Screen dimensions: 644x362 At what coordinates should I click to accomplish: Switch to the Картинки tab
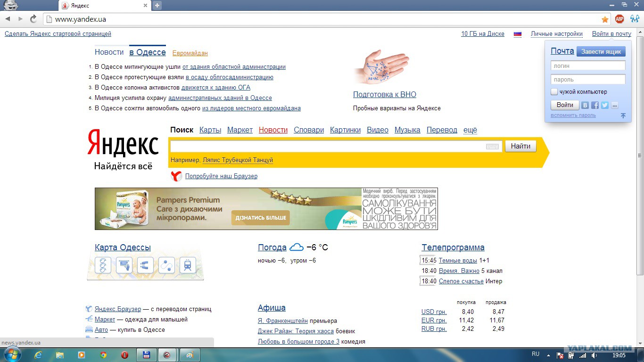[x=345, y=130]
